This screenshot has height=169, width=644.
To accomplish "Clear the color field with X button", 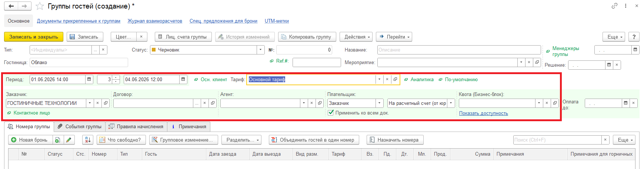I will pyautogui.click(x=141, y=37).
